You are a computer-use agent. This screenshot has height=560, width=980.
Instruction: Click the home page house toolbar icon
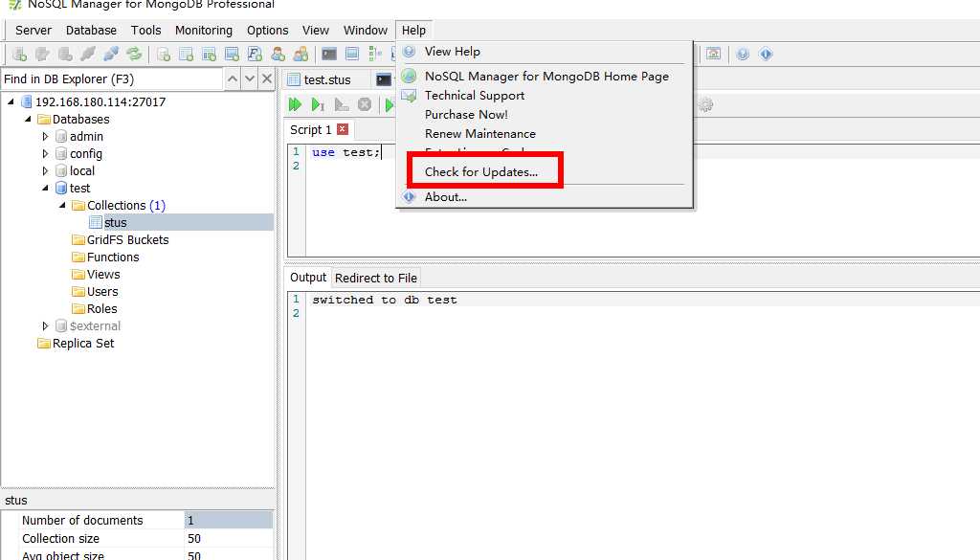click(713, 55)
